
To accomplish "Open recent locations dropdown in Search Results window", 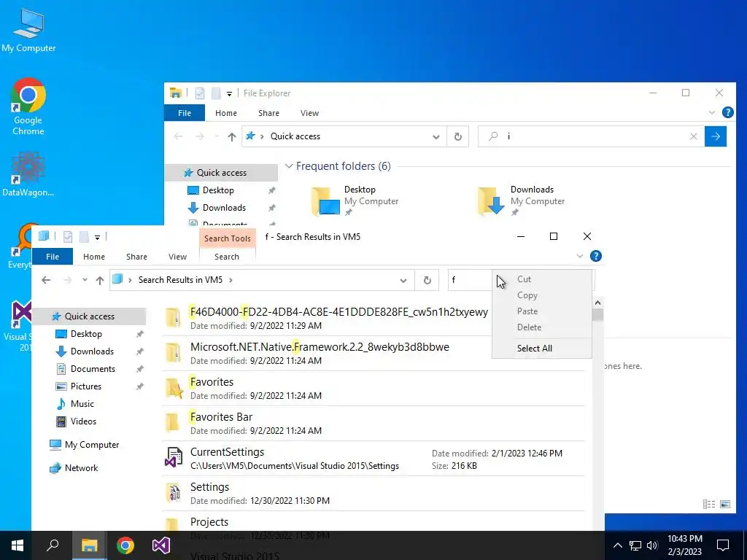I will 85,280.
